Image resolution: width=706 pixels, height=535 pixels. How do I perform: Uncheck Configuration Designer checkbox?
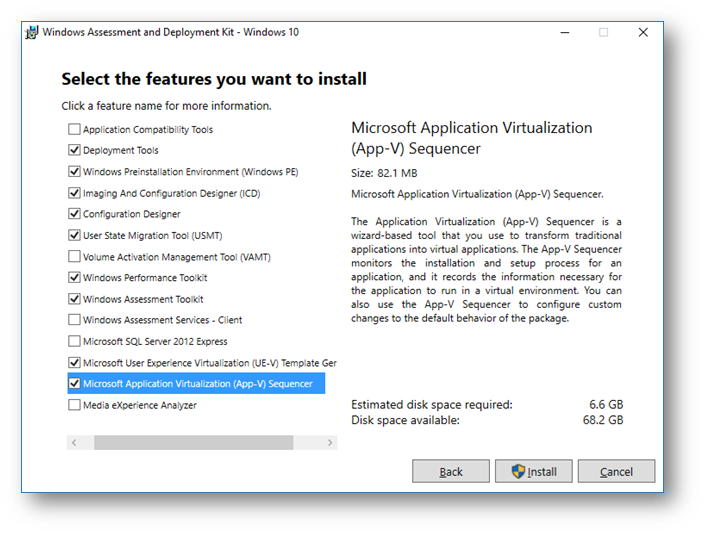coord(74,213)
